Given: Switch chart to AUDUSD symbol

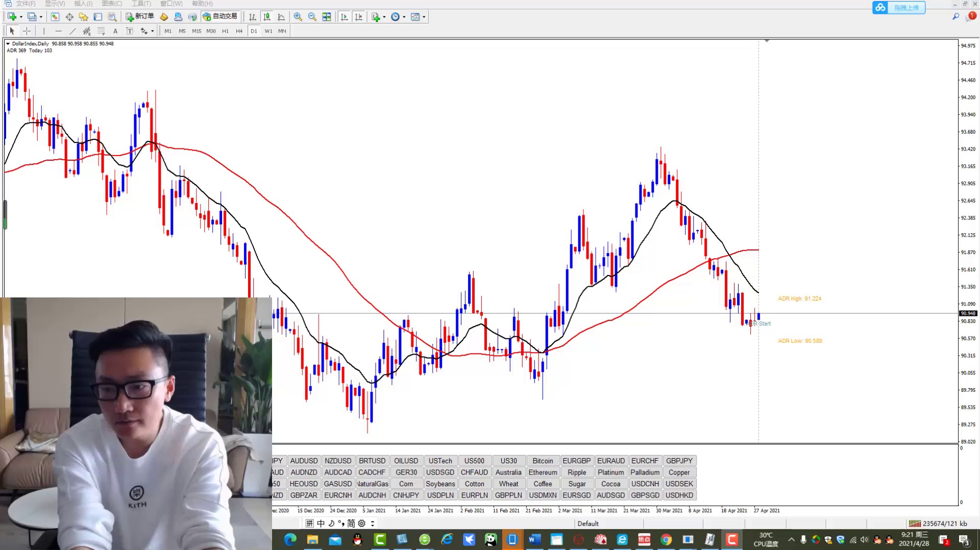Looking at the screenshot, I should (x=304, y=461).
